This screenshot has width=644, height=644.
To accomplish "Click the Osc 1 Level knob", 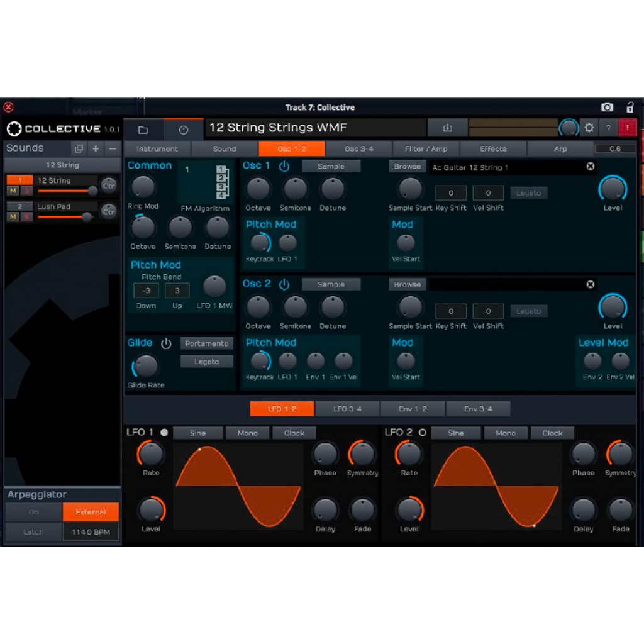I will coord(613,189).
